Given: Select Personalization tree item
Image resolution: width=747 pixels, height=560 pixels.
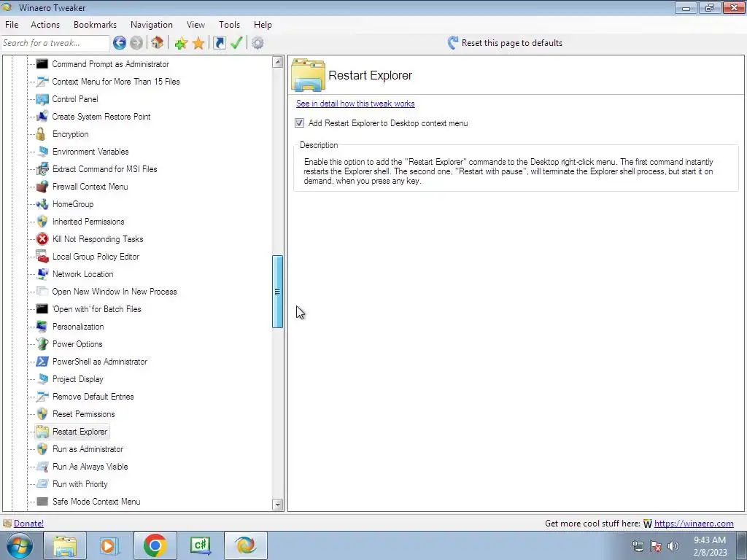Looking at the screenshot, I should (x=78, y=327).
